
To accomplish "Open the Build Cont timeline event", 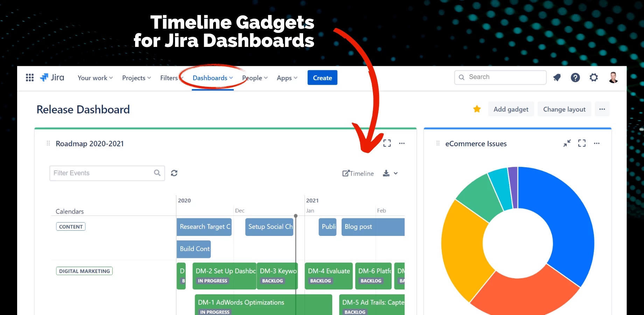I will click(x=194, y=249).
